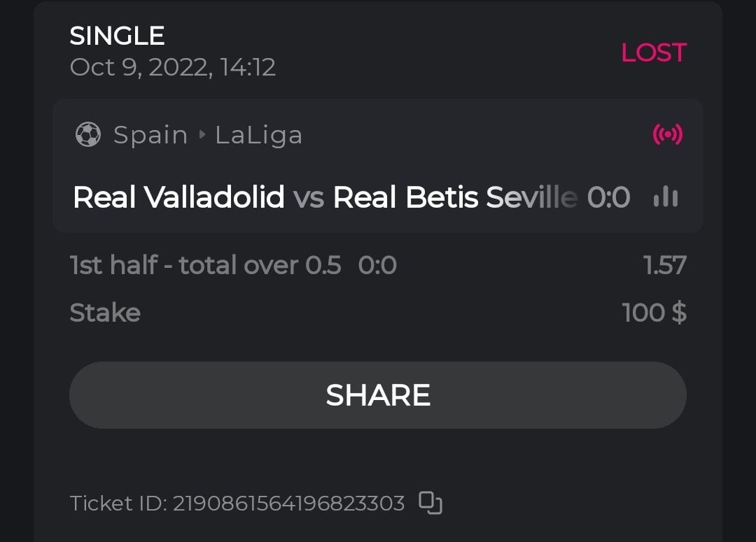This screenshot has height=542, width=756.
Task: Click the soccer ball sport icon
Action: click(87, 135)
